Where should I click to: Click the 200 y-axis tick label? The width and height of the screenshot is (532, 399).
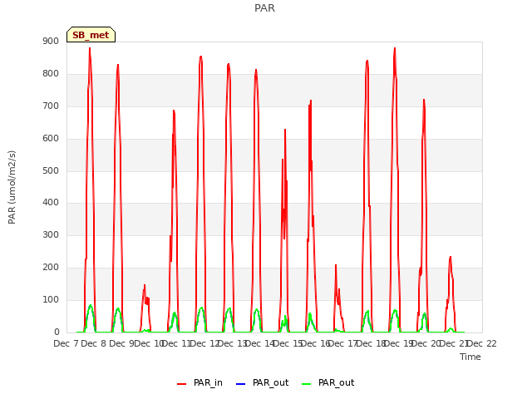click(51, 268)
